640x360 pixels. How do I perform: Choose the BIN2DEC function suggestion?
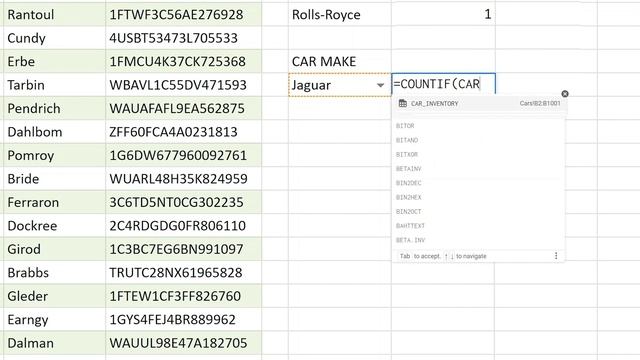[478, 183]
